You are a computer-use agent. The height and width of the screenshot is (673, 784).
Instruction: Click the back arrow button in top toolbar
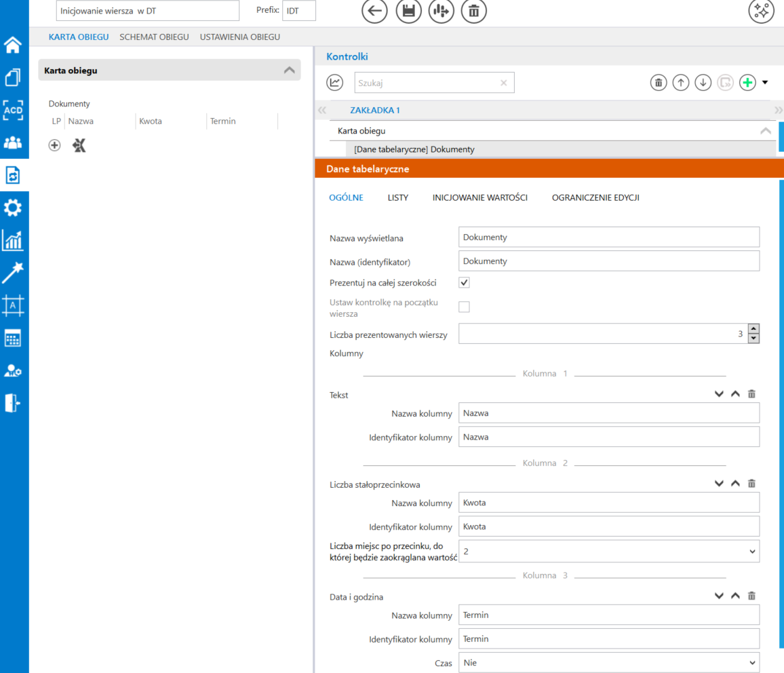tap(374, 10)
